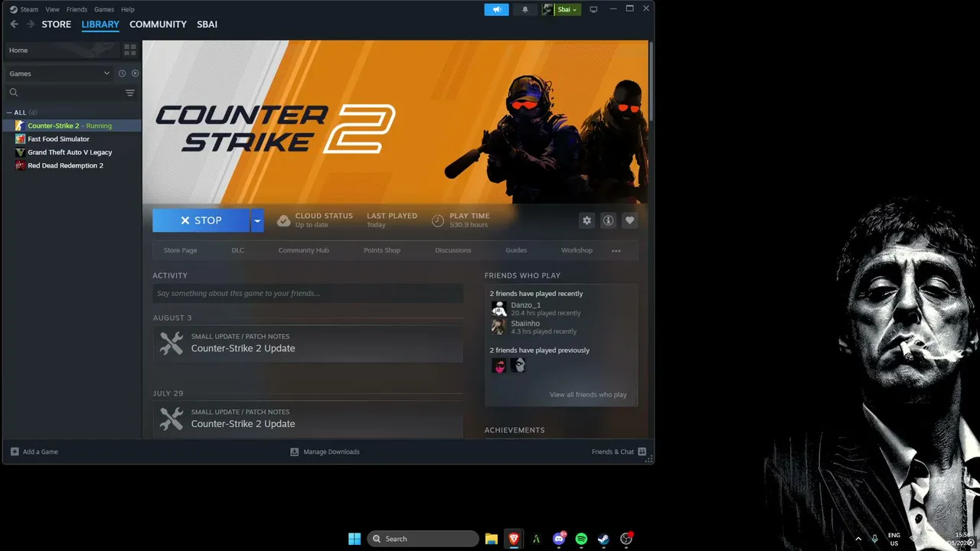Go back using the Steam back arrow
The width and height of the screenshot is (980, 551).
14,24
